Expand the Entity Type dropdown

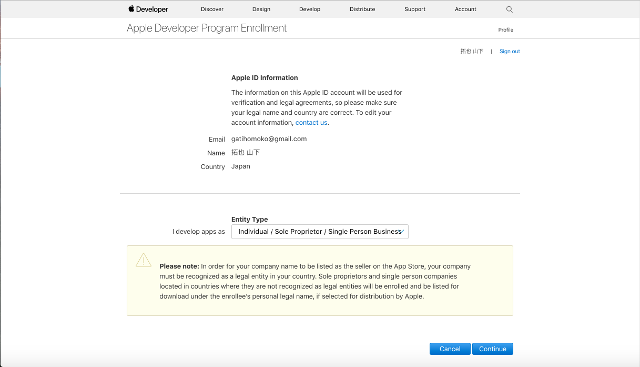click(320, 231)
